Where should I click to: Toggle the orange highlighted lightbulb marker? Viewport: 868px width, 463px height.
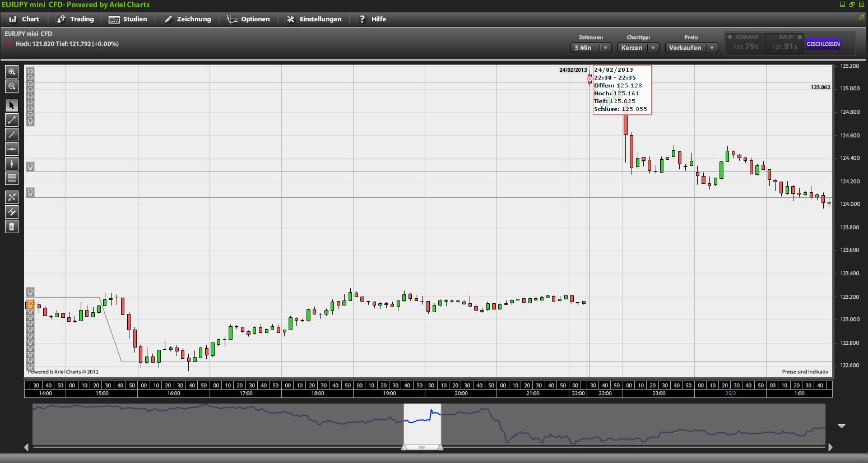[30, 304]
